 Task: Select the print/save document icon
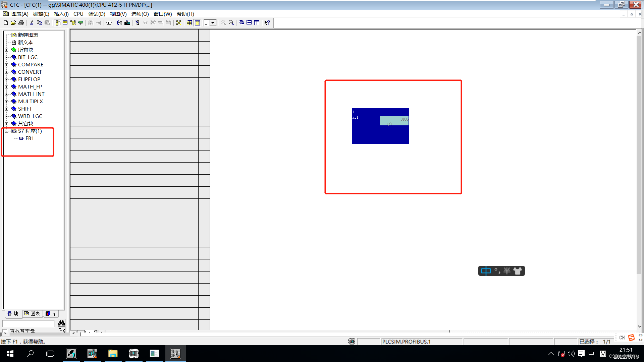20,22
